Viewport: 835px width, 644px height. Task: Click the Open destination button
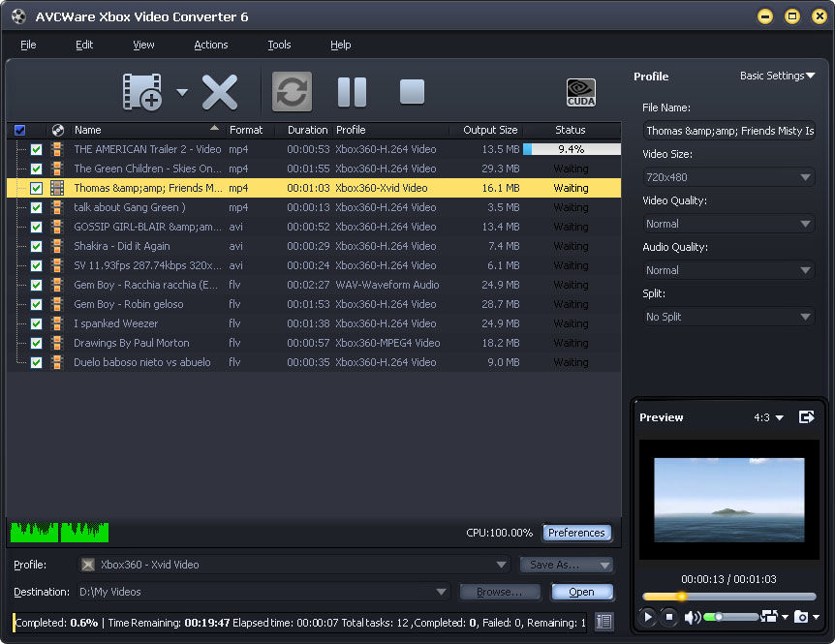coord(581,592)
